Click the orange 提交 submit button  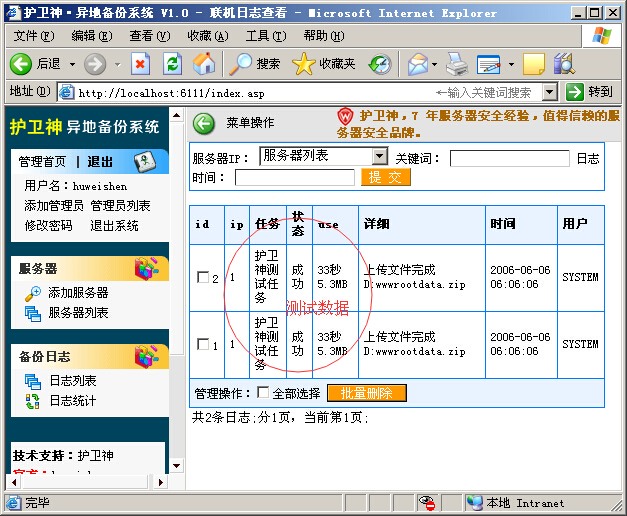[385, 177]
